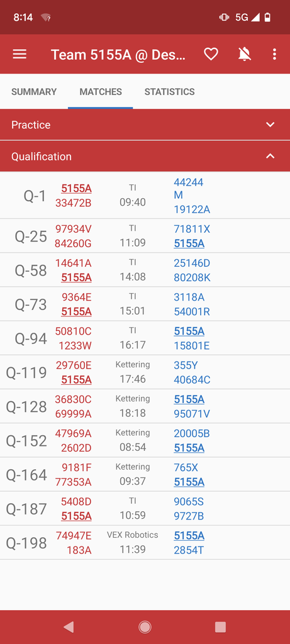The width and height of the screenshot is (290, 644).
Task: Favorite team 5155A with heart icon
Action: click(211, 54)
